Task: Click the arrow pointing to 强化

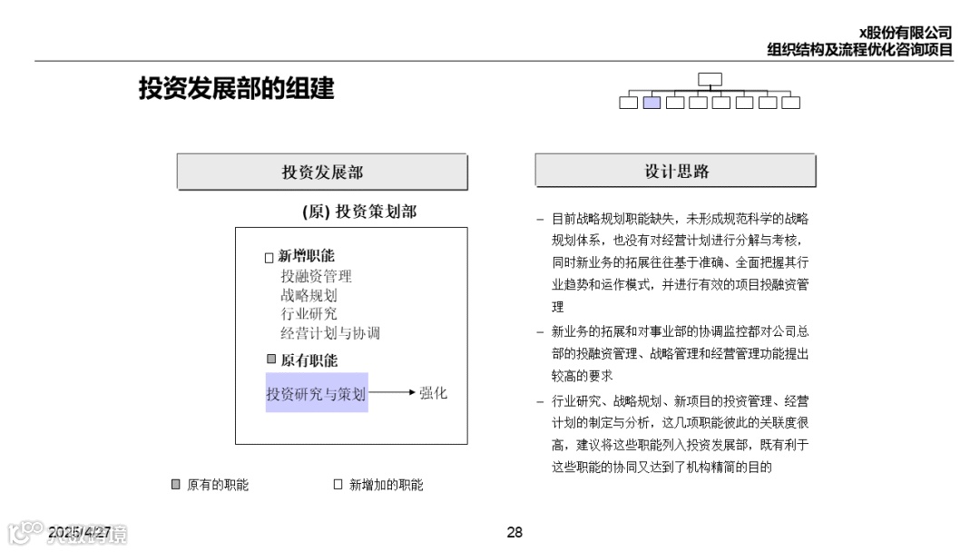Action: [x=392, y=392]
